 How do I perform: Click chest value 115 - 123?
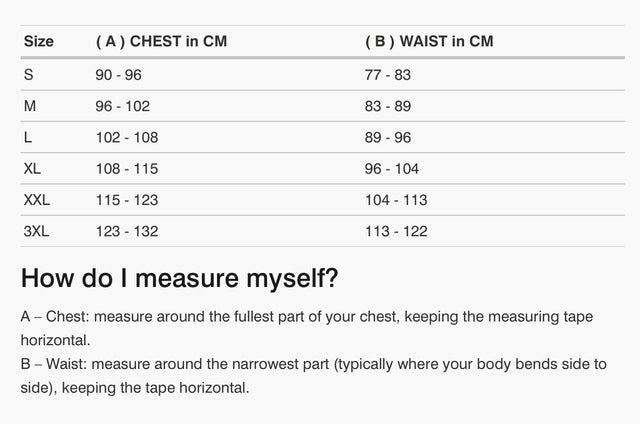126,200
